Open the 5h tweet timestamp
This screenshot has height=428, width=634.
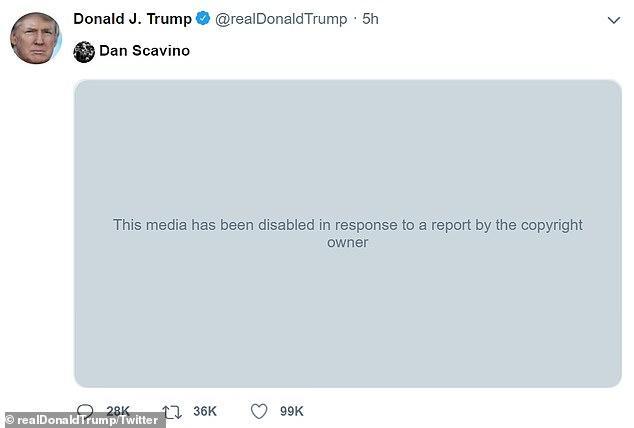371,19
